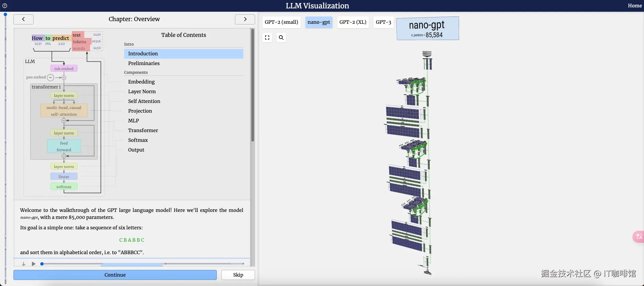644x286 pixels.
Task: Click the down-arrow step icon
Action: pyautogui.click(x=23, y=264)
